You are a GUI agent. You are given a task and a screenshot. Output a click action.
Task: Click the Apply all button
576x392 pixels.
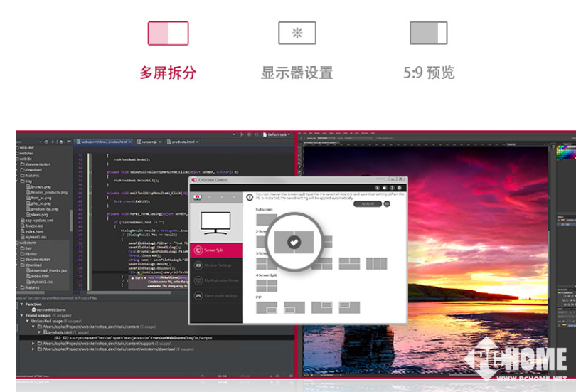pos(368,204)
